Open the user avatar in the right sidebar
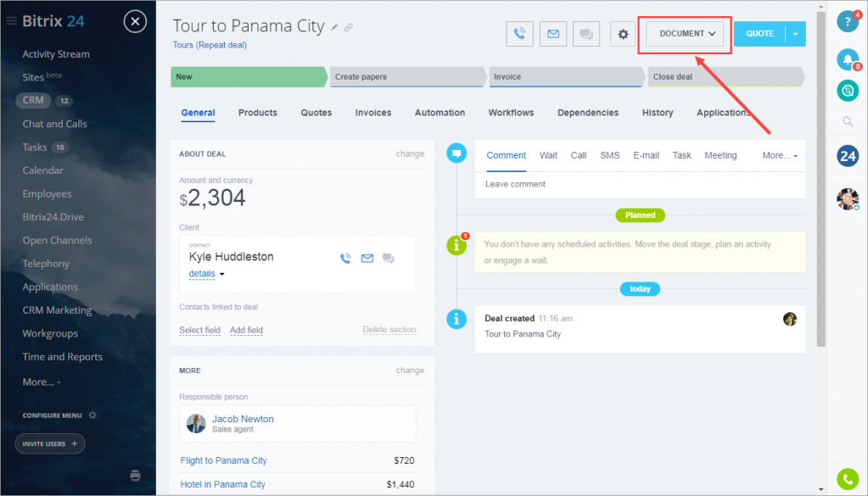868x496 pixels. pos(848,199)
